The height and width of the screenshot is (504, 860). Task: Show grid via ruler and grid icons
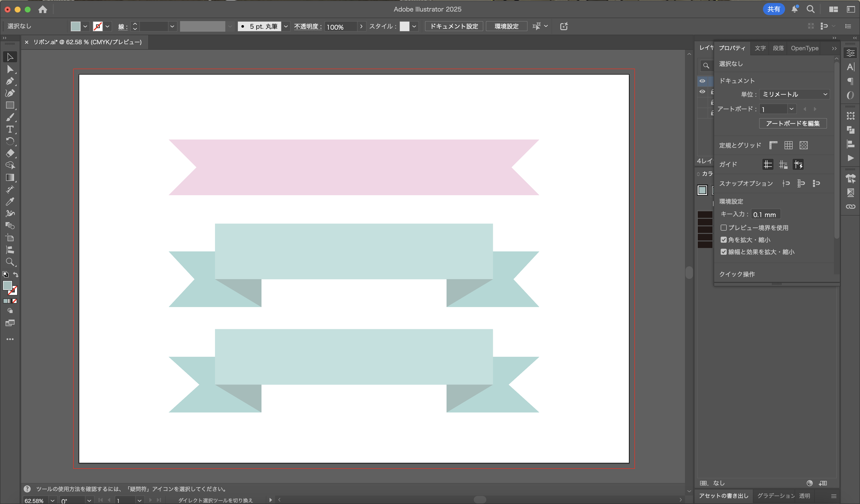(x=788, y=145)
